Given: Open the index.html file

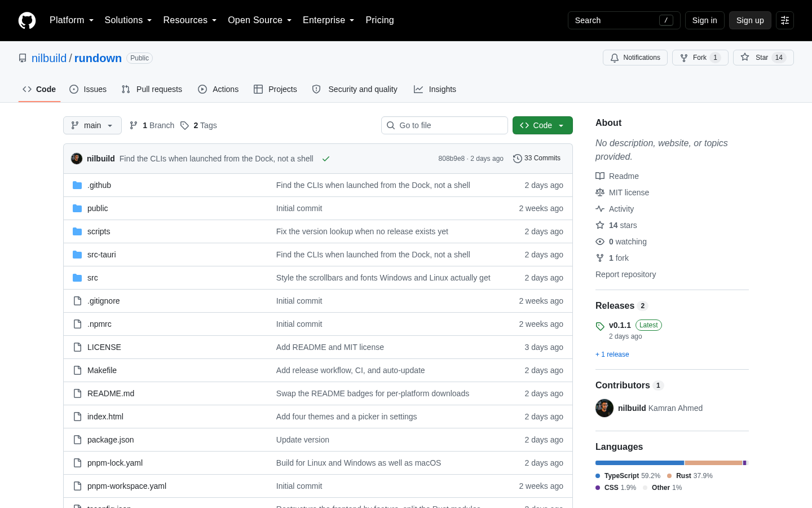Looking at the screenshot, I should 105,417.
